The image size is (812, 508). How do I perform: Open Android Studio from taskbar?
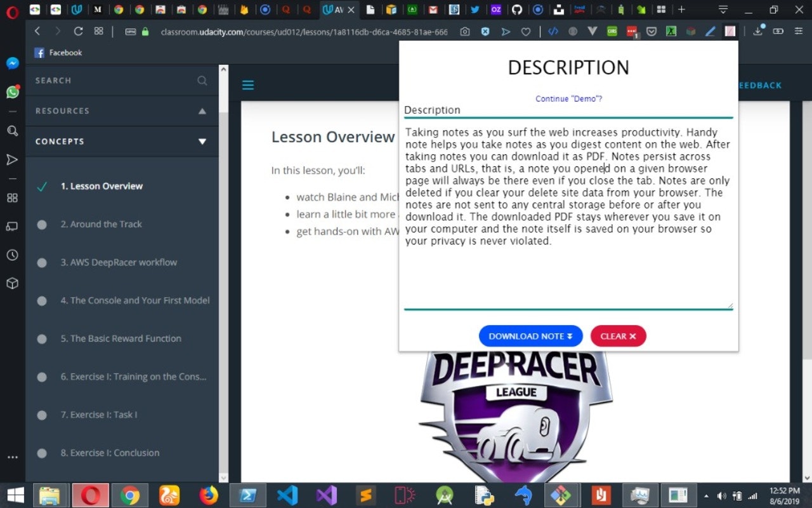[x=445, y=495]
